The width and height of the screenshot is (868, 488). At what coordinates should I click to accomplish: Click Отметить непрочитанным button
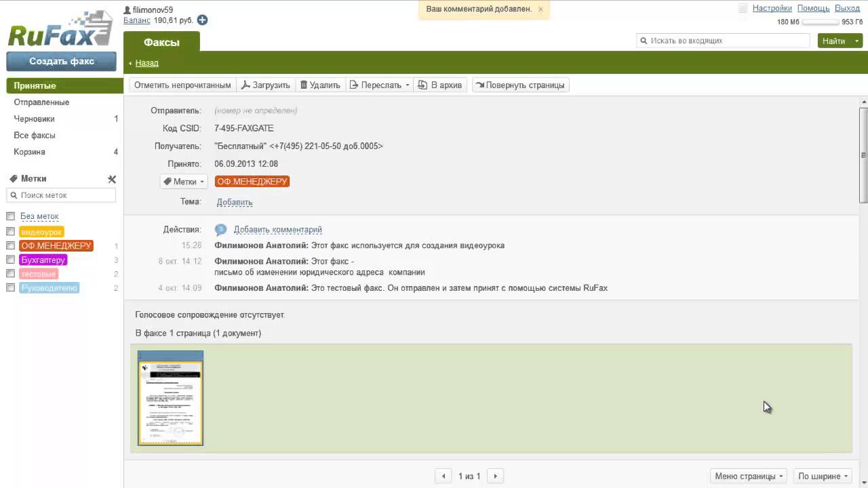pyautogui.click(x=182, y=85)
